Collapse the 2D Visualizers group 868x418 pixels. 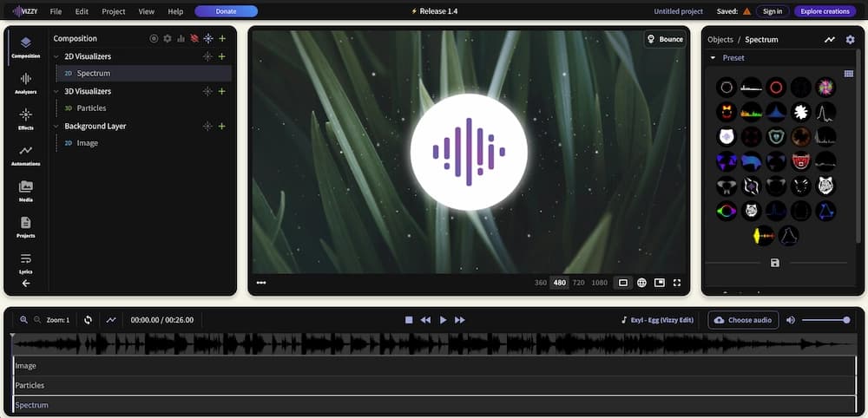point(56,57)
